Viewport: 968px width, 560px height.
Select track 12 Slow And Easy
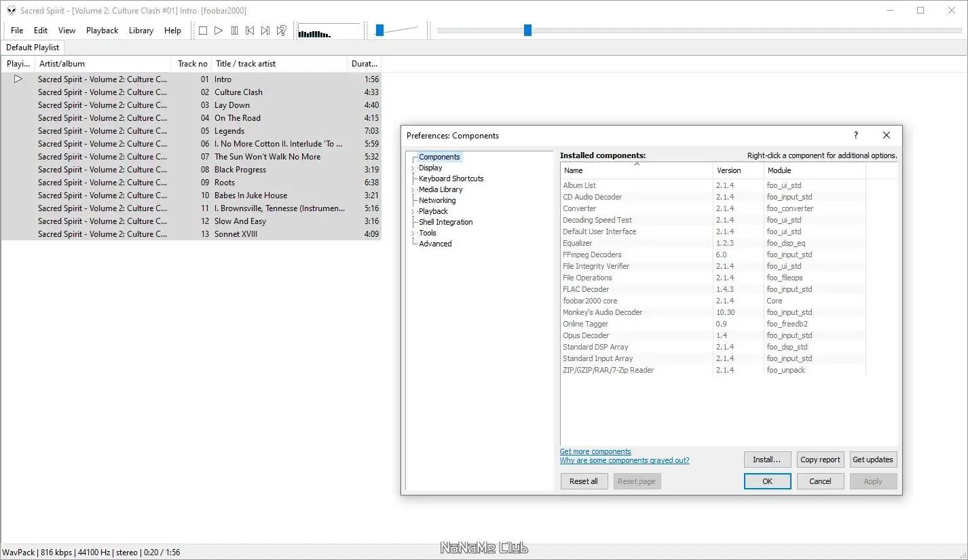coord(191,221)
